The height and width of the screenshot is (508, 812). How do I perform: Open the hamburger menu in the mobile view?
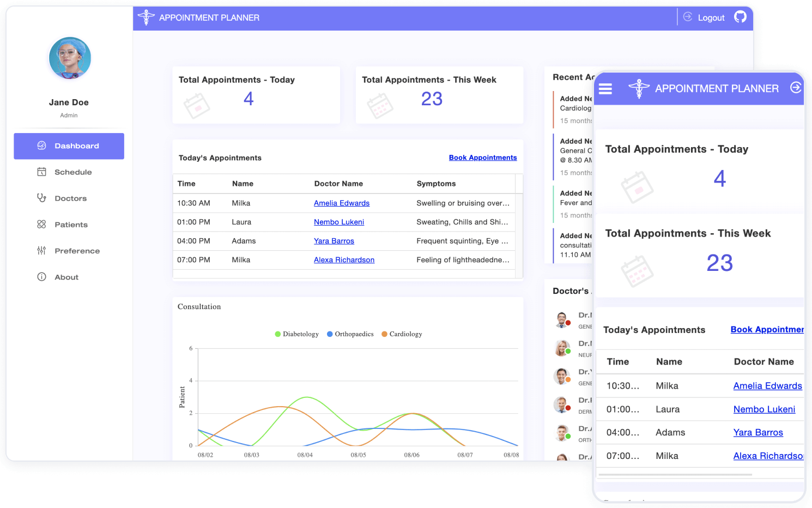(x=605, y=88)
